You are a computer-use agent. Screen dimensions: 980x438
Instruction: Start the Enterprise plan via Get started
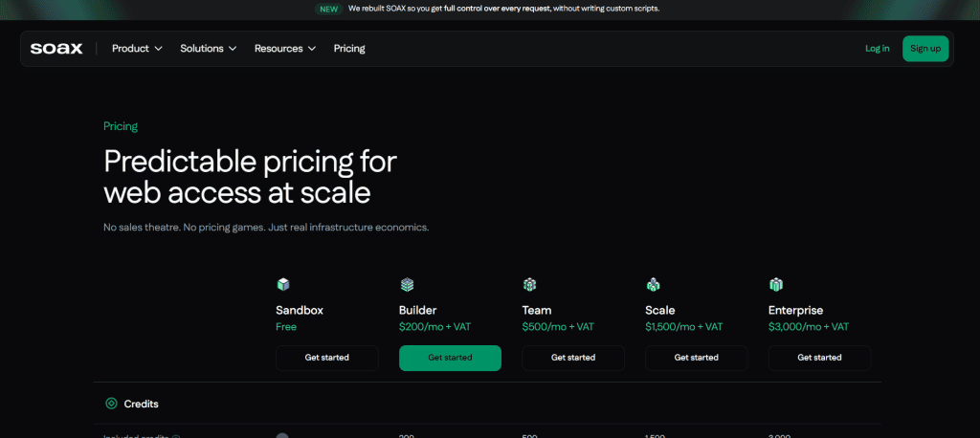[819, 358]
